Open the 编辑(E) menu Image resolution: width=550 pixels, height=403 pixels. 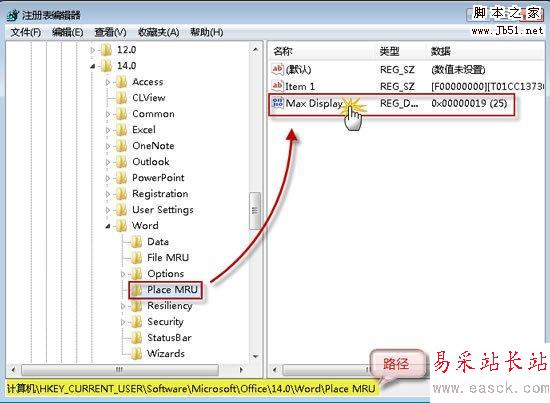(x=67, y=33)
